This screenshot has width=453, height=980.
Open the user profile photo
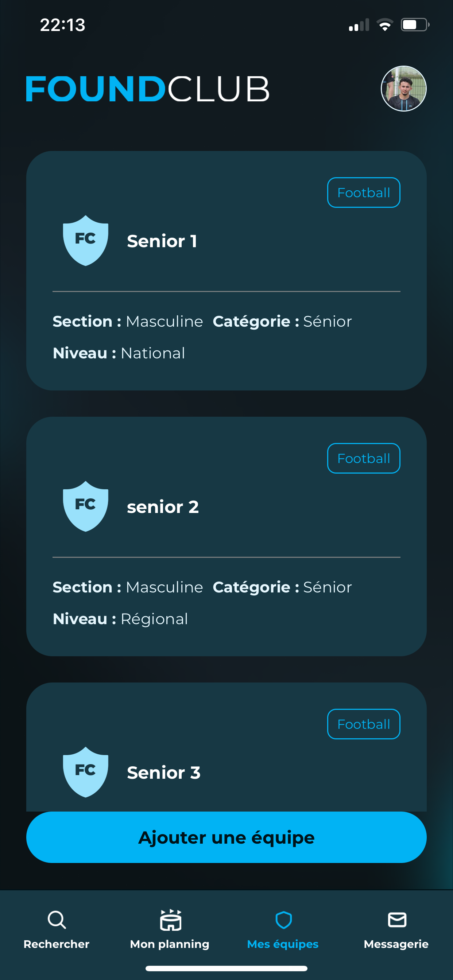pos(403,89)
